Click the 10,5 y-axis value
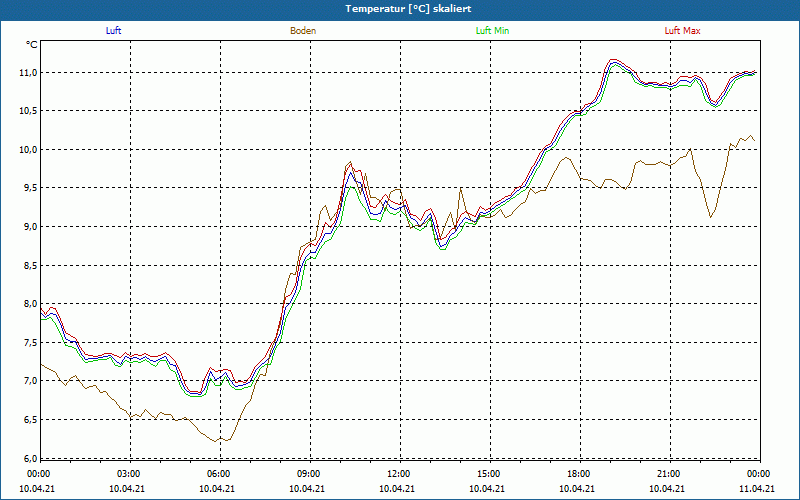800x500 pixels. pos(29,111)
